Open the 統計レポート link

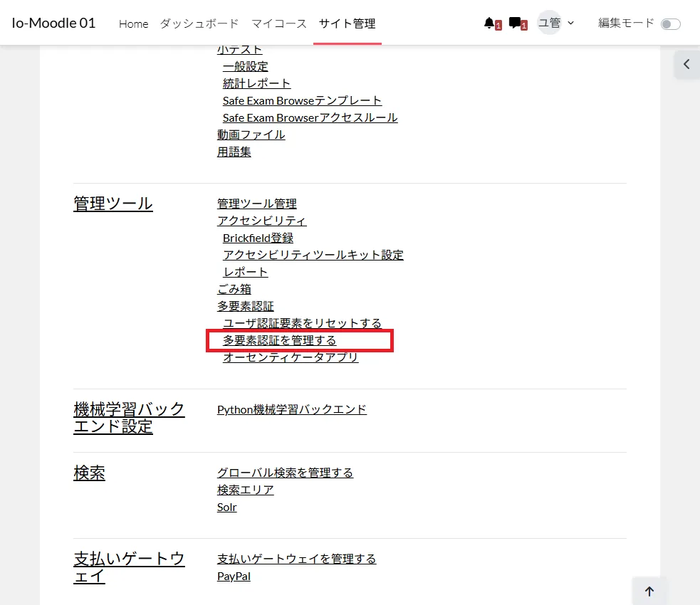pyautogui.click(x=256, y=83)
